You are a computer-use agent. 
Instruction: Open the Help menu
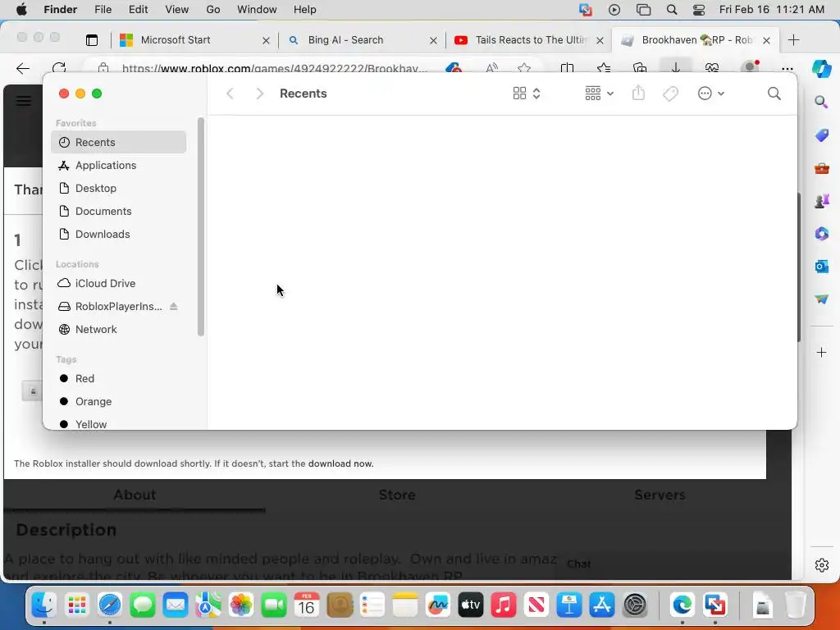(x=305, y=10)
